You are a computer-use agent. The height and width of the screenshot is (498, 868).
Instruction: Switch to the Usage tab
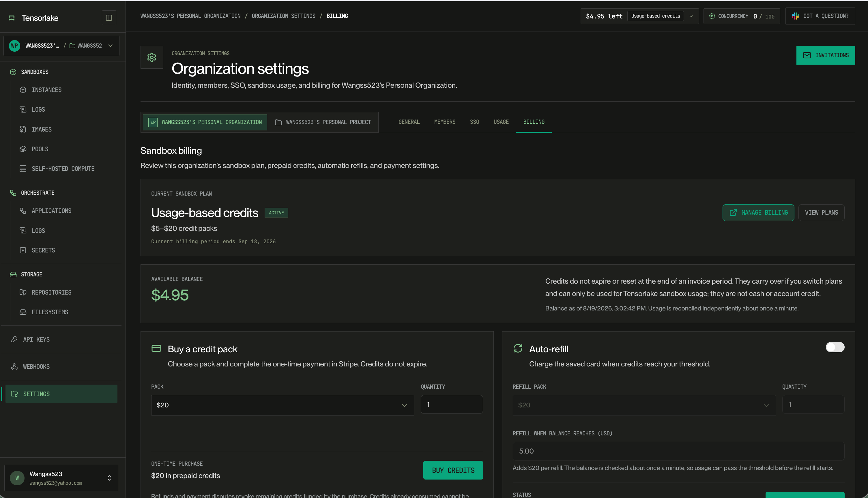[501, 122]
